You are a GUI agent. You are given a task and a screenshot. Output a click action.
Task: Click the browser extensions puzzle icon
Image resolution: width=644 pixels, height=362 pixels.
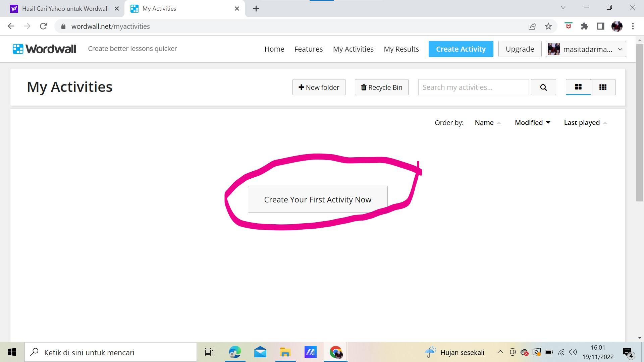pyautogui.click(x=584, y=26)
